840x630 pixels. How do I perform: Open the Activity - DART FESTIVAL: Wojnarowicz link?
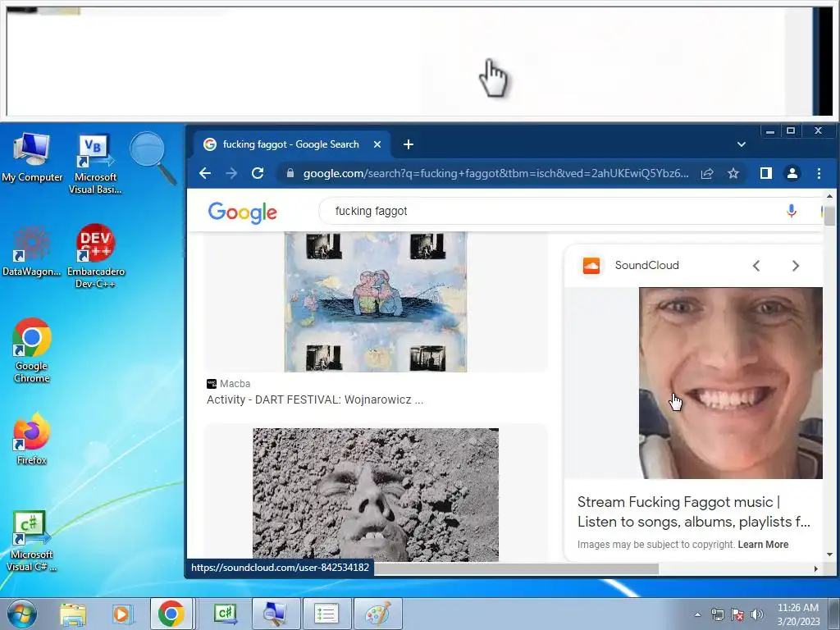pos(315,399)
